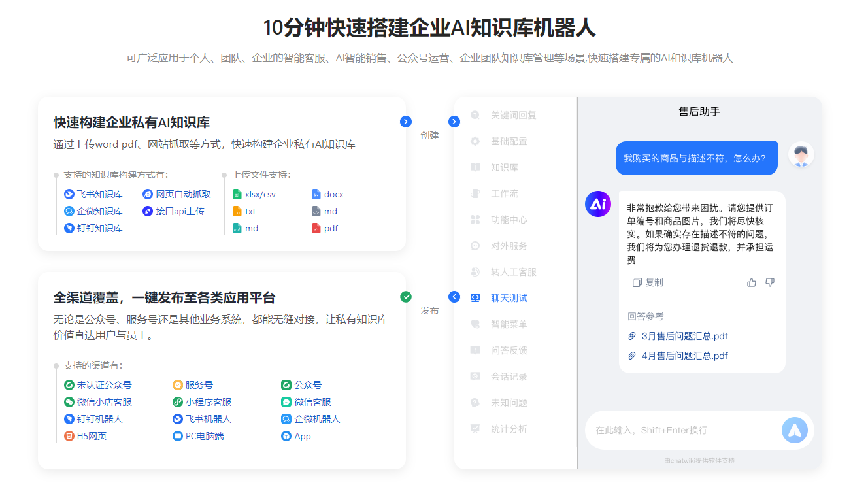Click the chat message input field
Image resolution: width=851 pixels, height=504 pixels.
coord(680,430)
